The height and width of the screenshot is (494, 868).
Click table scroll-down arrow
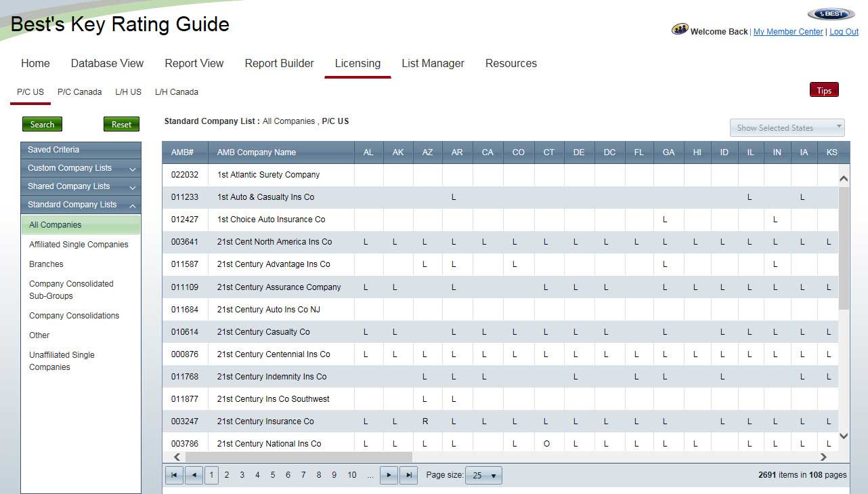coord(844,436)
